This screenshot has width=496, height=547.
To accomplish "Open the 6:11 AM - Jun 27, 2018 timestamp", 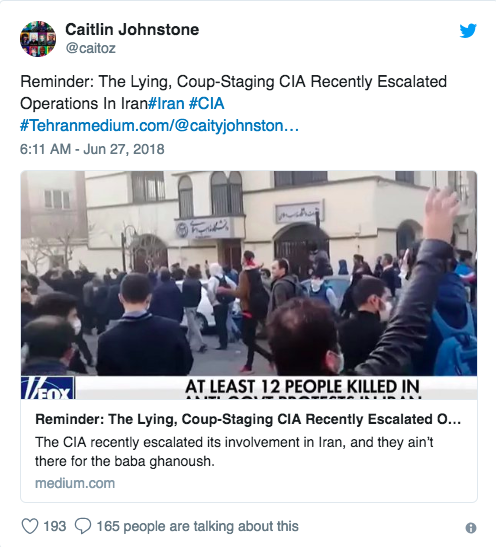I will [x=92, y=149].
